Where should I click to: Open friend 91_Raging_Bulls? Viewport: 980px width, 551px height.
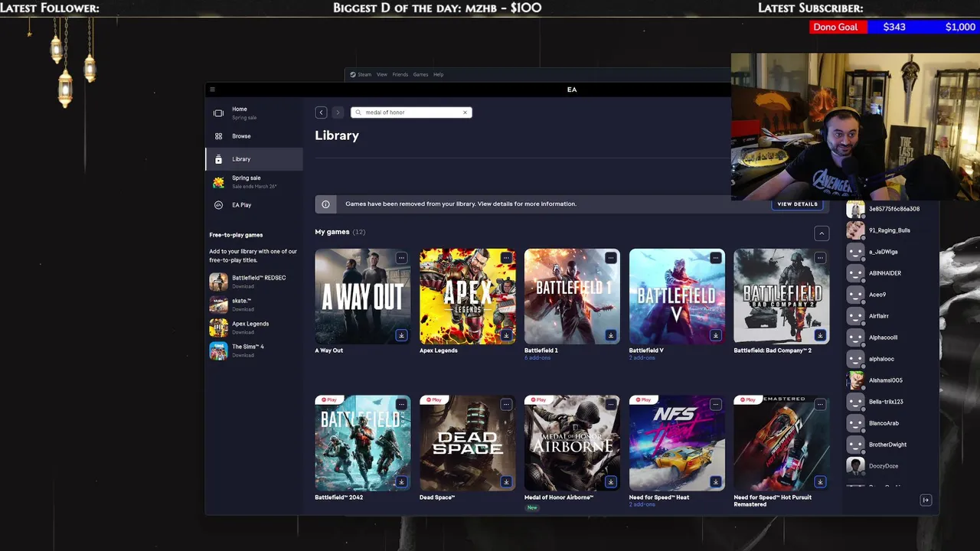point(890,230)
